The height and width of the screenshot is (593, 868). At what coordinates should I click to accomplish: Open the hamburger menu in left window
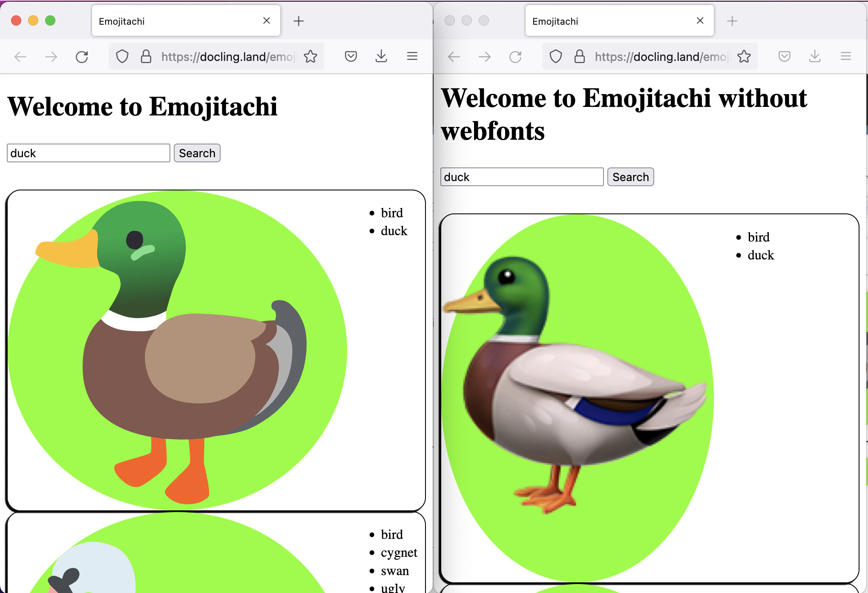pos(412,56)
